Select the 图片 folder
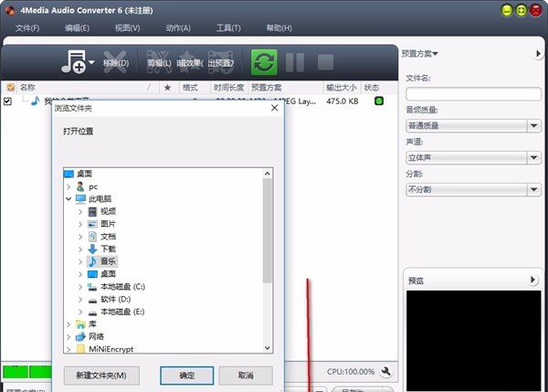 (x=108, y=224)
